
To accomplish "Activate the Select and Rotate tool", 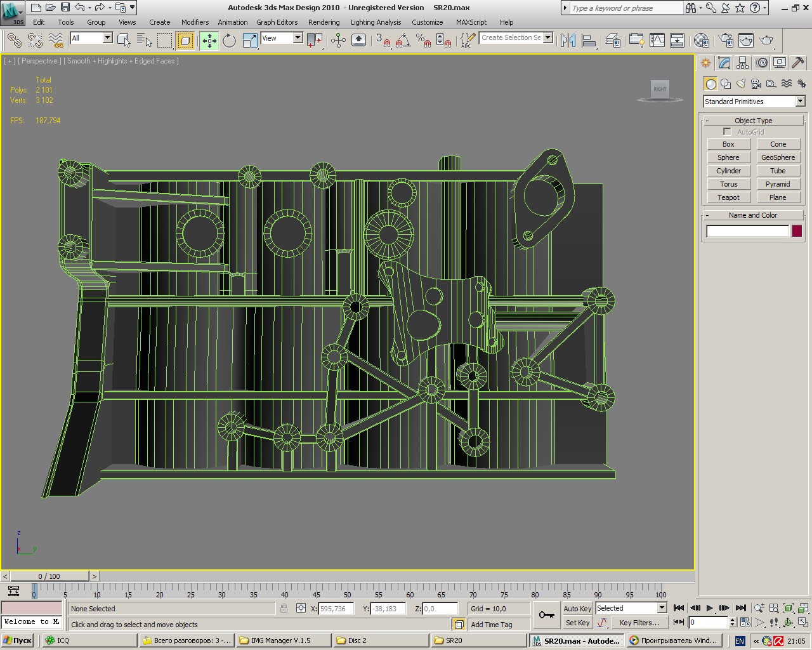I will point(229,41).
